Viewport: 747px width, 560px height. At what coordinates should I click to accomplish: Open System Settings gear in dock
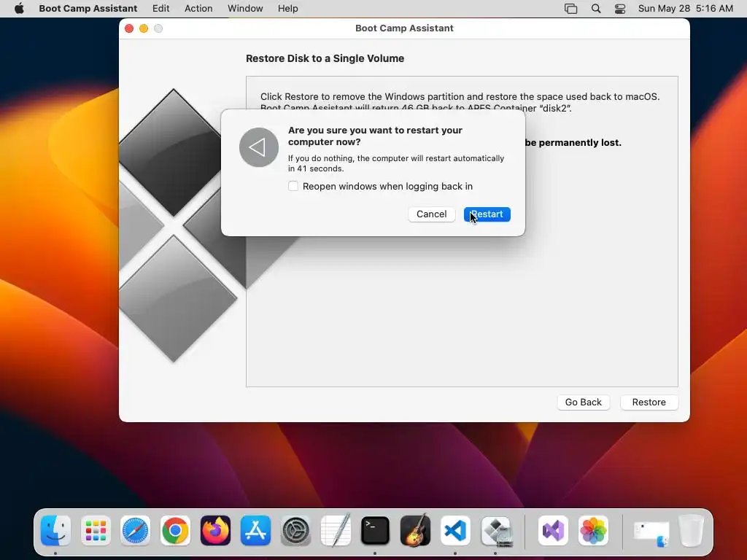(295, 530)
